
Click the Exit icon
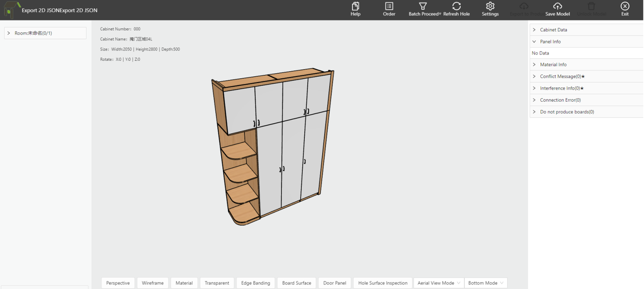625,6
